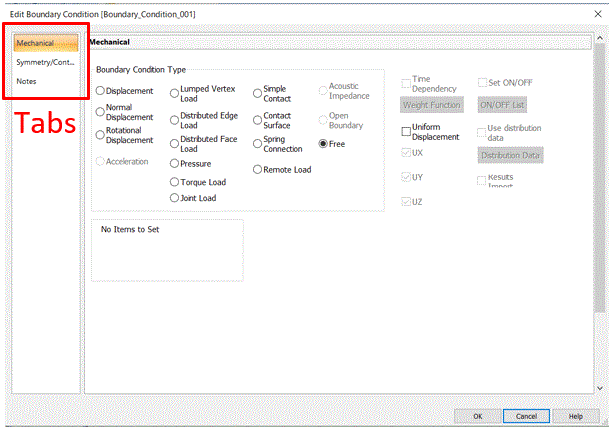The width and height of the screenshot is (609, 429).
Task: Select Remote Load radio button
Action: pos(257,170)
